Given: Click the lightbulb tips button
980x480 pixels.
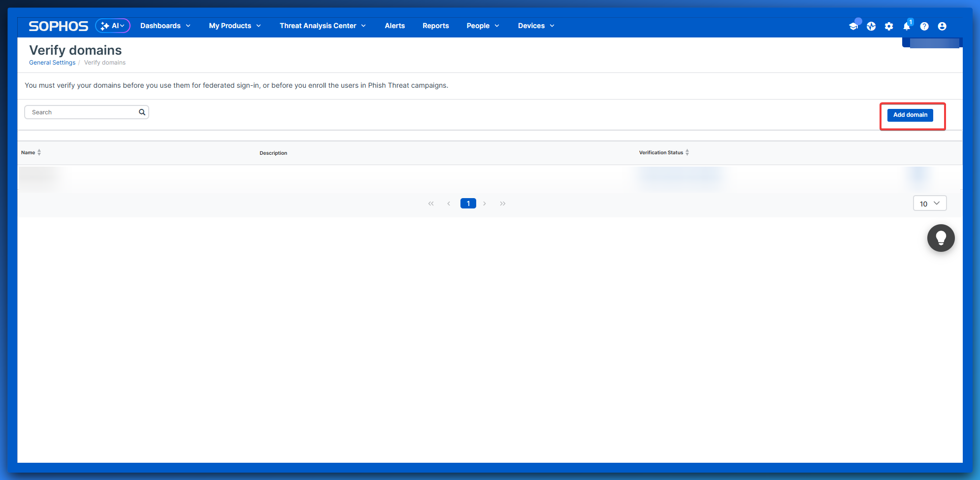Looking at the screenshot, I should tap(941, 238).
